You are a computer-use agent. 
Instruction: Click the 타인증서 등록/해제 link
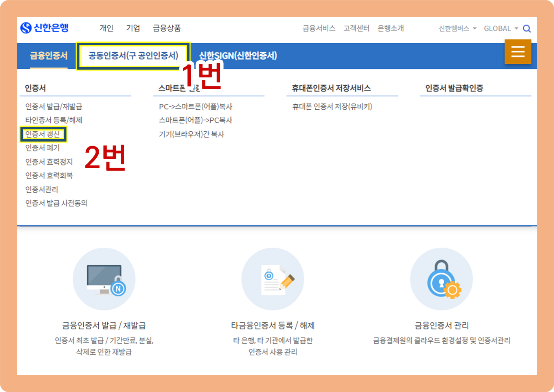[x=54, y=120]
